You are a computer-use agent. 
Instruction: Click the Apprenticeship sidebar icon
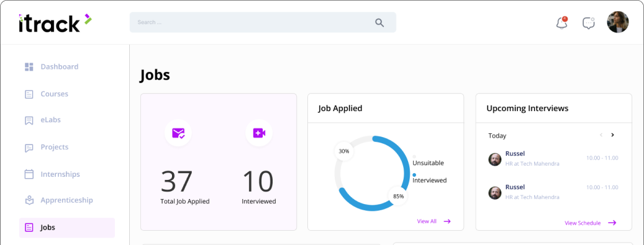tap(29, 200)
